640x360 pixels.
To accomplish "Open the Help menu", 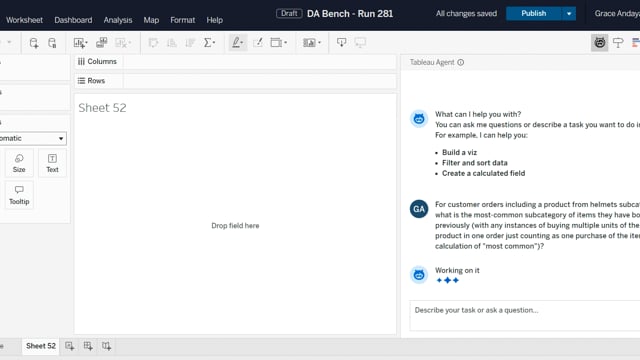I will [214, 20].
